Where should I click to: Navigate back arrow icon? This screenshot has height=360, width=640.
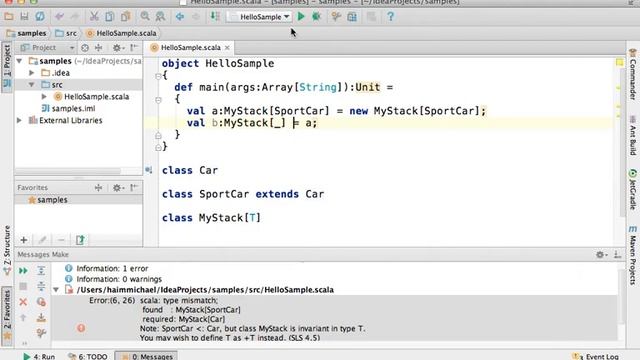pyautogui.click(x=180, y=17)
